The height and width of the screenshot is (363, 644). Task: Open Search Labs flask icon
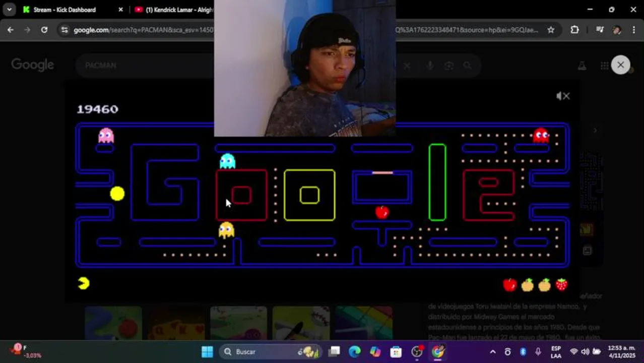[x=582, y=66]
